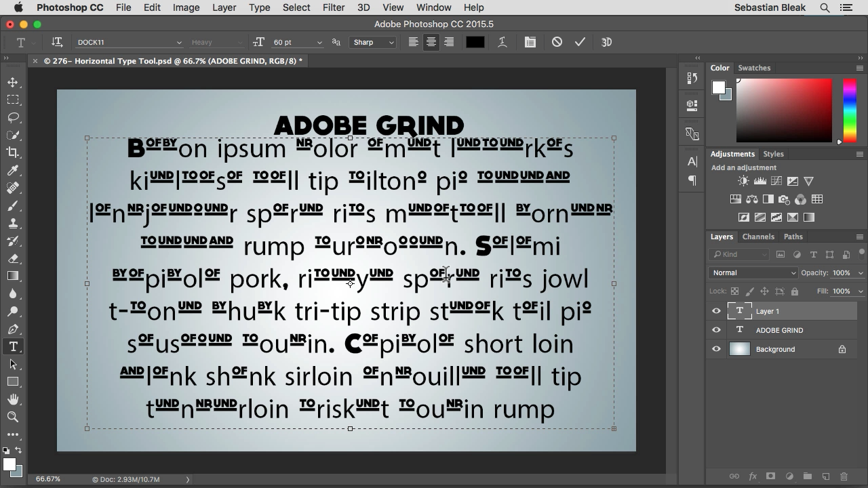Open the Sharp anti-aliasing dropdown
The width and height of the screenshot is (868, 488).
click(373, 42)
